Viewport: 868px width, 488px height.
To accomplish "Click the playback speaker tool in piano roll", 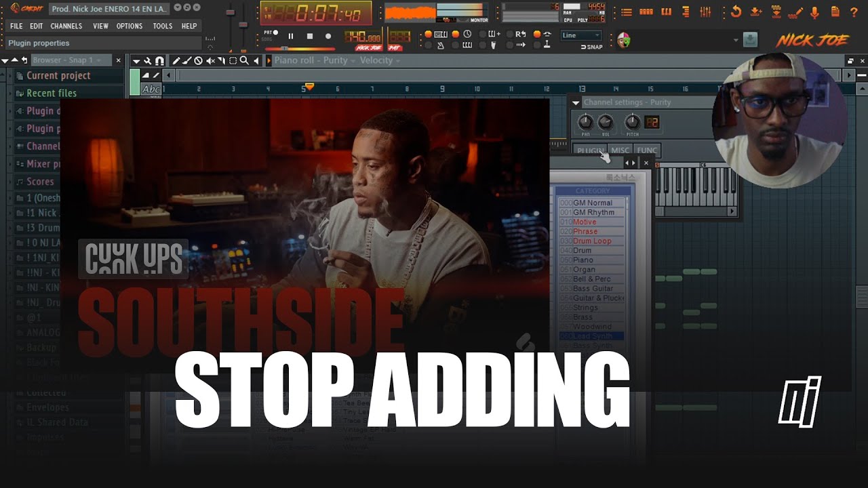I will 256,61.
